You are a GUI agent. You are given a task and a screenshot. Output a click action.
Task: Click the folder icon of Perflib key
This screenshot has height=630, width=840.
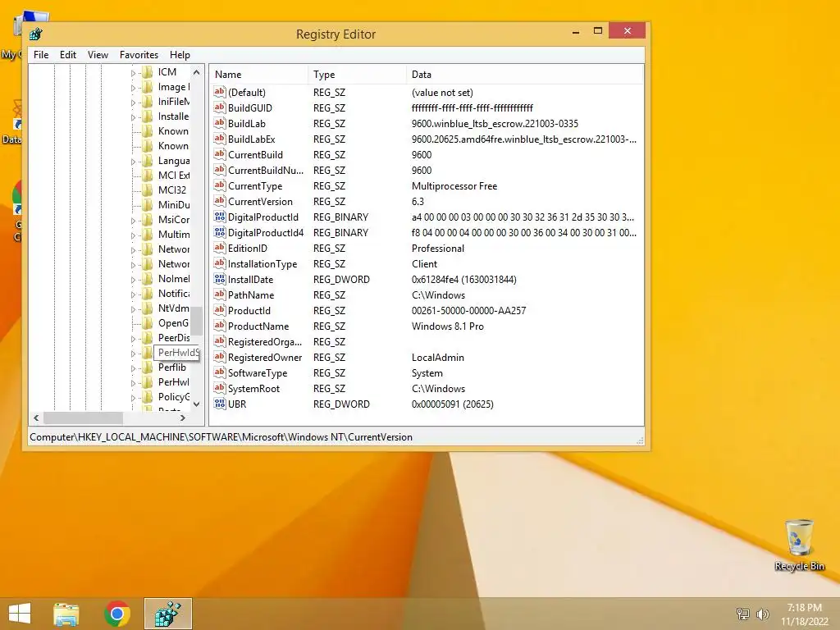click(x=148, y=367)
